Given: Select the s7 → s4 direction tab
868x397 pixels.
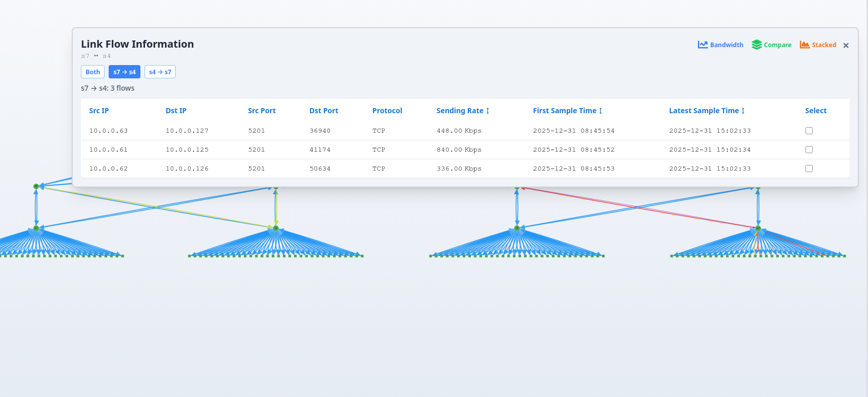Looking at the screenshot, I should point(125,72).
